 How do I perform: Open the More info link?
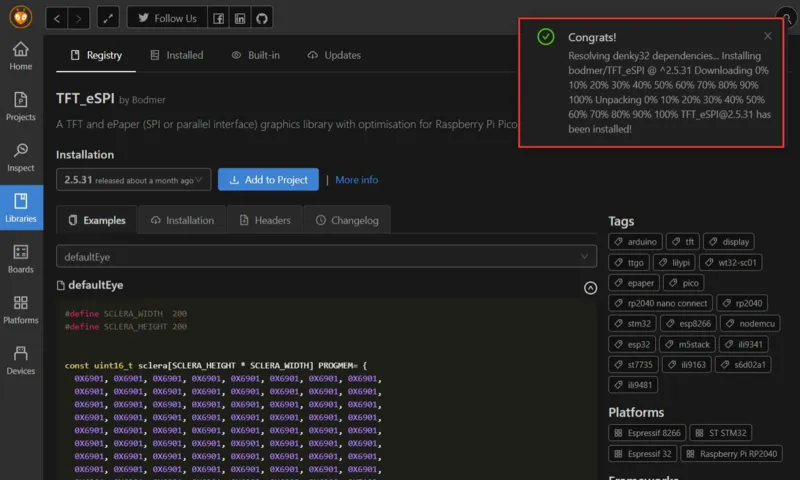click(356, 180)
